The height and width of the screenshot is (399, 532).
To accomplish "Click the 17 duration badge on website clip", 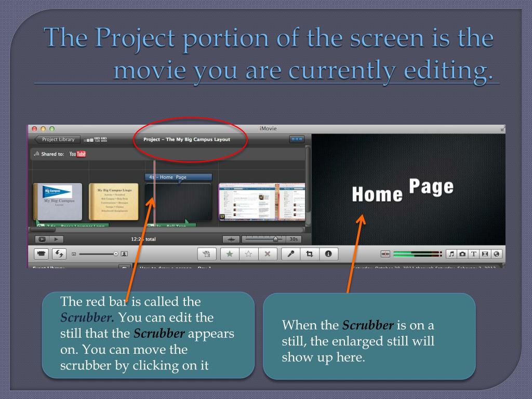I will 222,216.
